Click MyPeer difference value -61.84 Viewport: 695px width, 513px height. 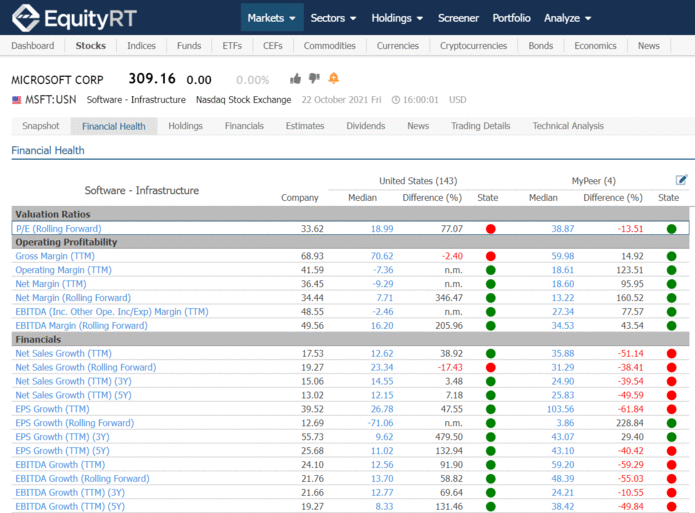pyautogui.click(x=630, y=409)
